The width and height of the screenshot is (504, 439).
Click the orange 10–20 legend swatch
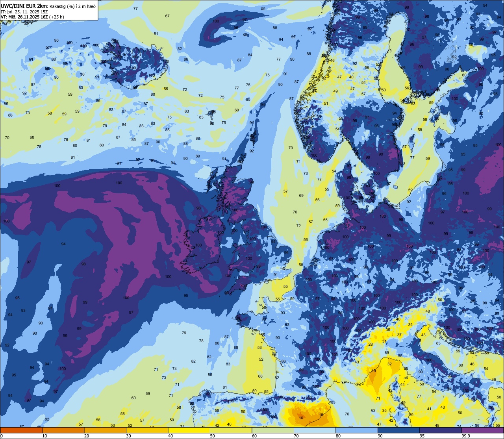pyautogui.click(x=63, y=430)
